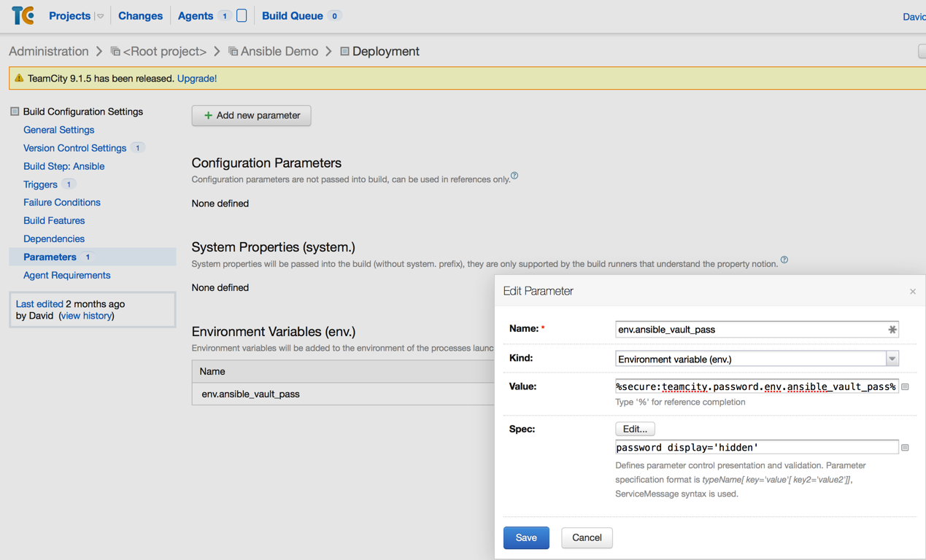926x560 pixels.
Task: Open the Agents tab
Action: coord(196,15)
